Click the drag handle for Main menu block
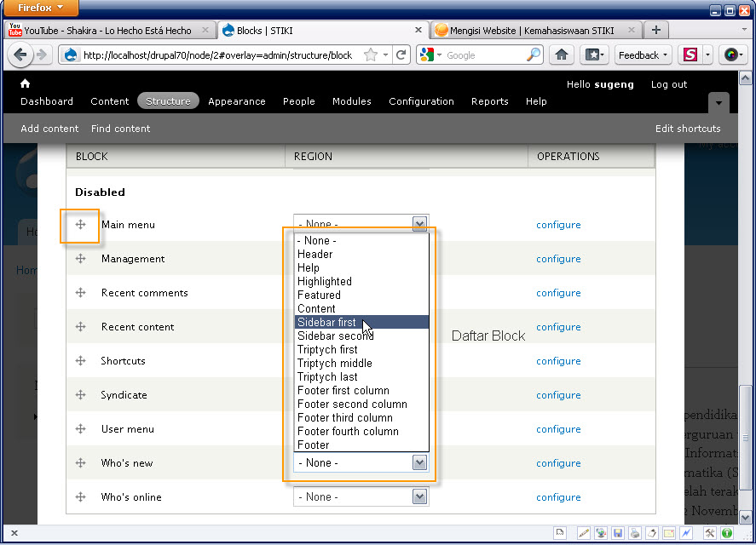 [x=80, y=225]
